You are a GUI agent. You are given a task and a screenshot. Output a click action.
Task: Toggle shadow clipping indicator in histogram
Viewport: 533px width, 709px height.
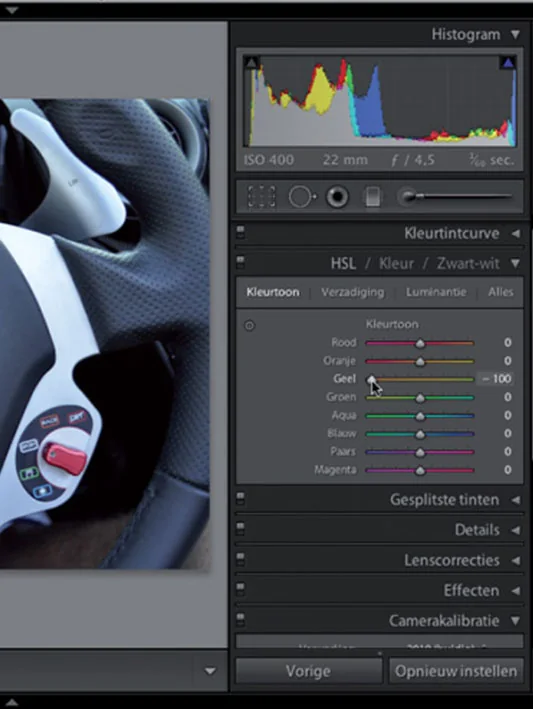251,62
